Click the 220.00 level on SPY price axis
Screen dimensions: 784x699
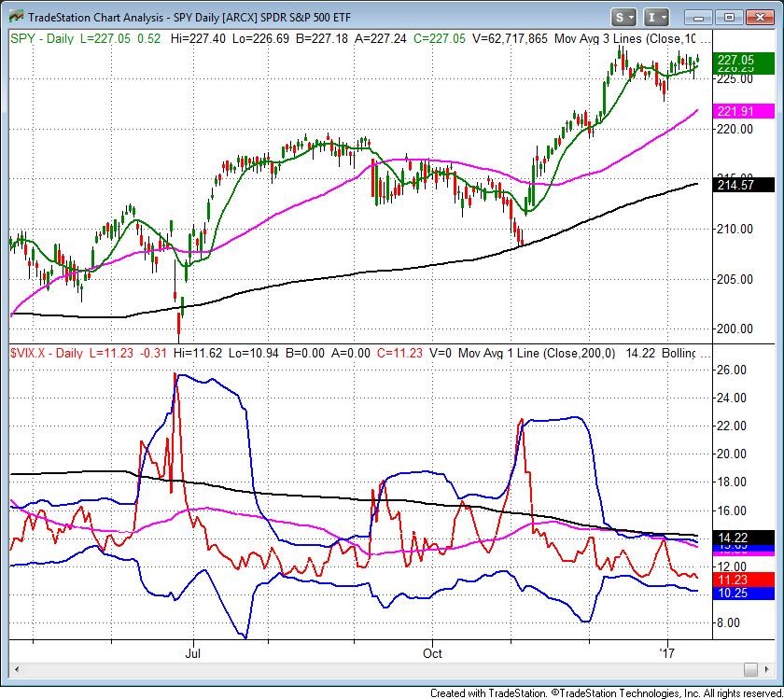coord(734,130)
